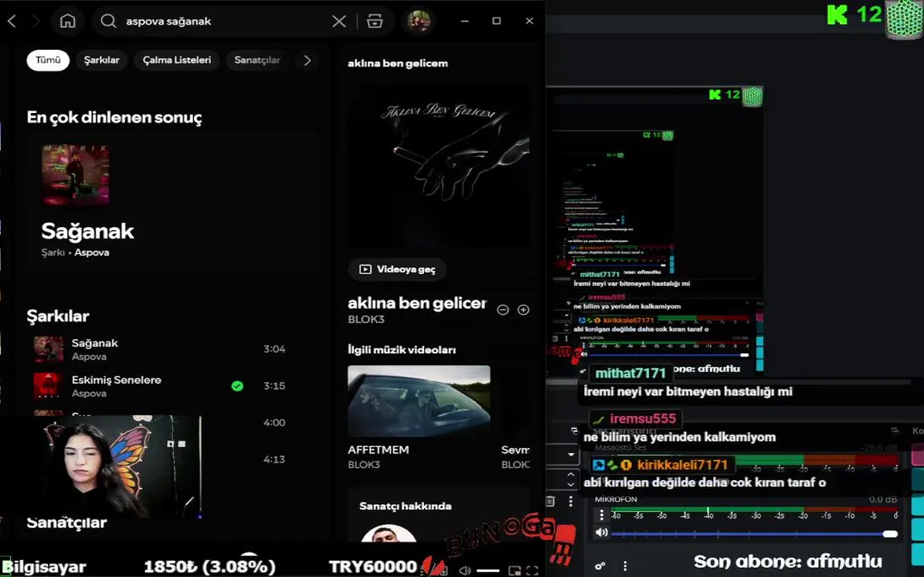The height and width of the screenshot is (577, 924).
Task: Click the minus icon beside track title
Action: [502, 309]
